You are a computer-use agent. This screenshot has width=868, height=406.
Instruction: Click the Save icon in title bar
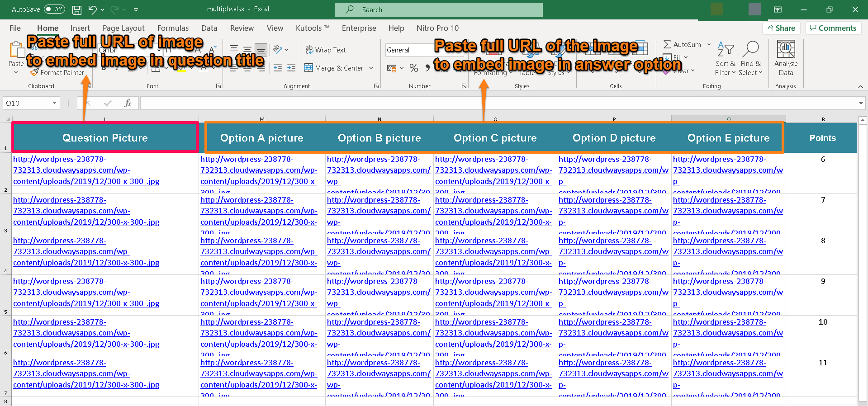[77, 9]
